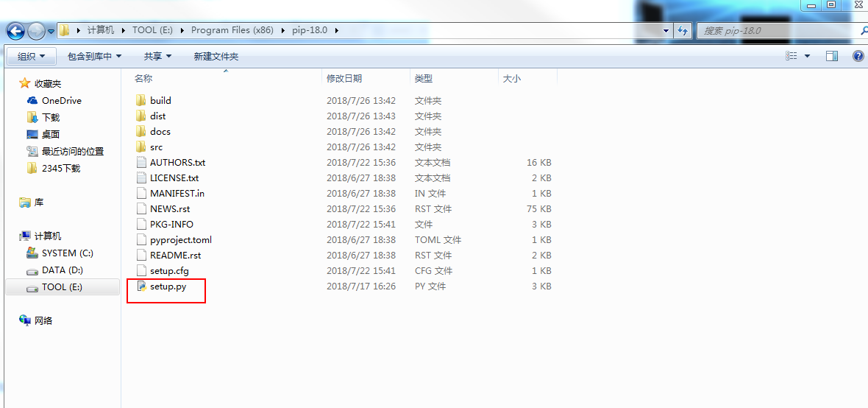868x408 pixels.
Task: Click the refresh button next to address bar
Action: (683, 30)
